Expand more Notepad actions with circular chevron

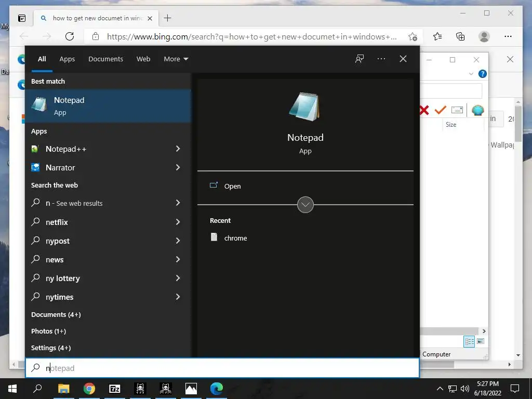(x=305, y=205)
